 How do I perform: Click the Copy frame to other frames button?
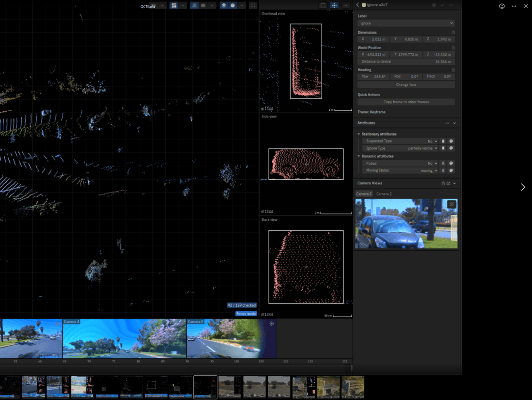(406, 102)
